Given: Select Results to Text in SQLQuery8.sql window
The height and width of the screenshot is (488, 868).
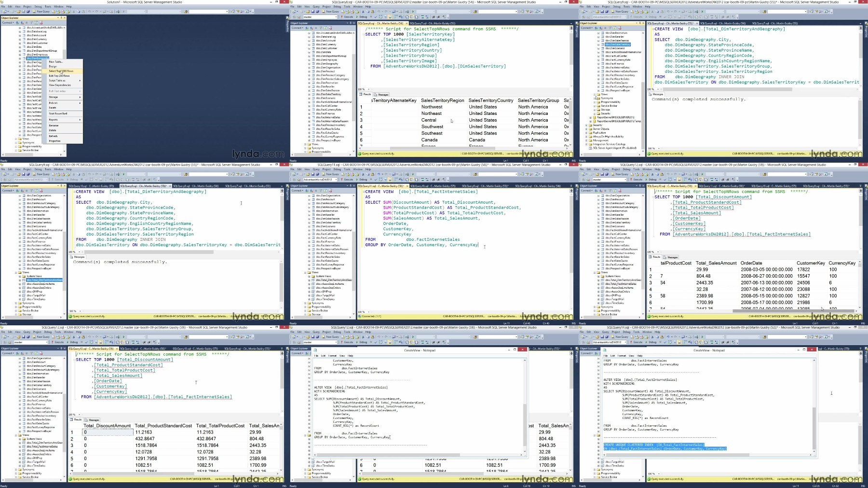Looking at the screenshot, I should coord(407,17).
